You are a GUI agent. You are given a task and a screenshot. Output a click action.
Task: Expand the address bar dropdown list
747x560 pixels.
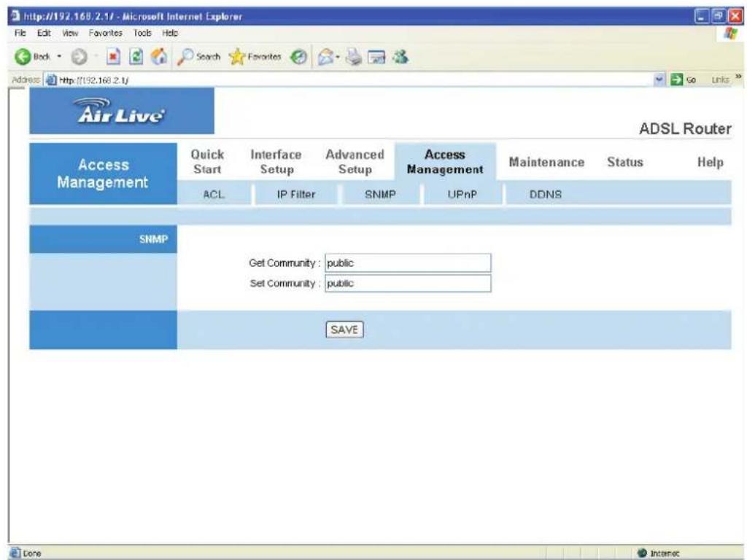[x=659, y=79]
